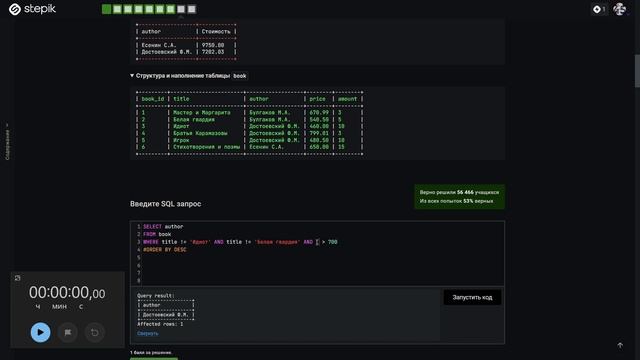Expand the side contents panel

pyautogui.click(x=7, y=142)
